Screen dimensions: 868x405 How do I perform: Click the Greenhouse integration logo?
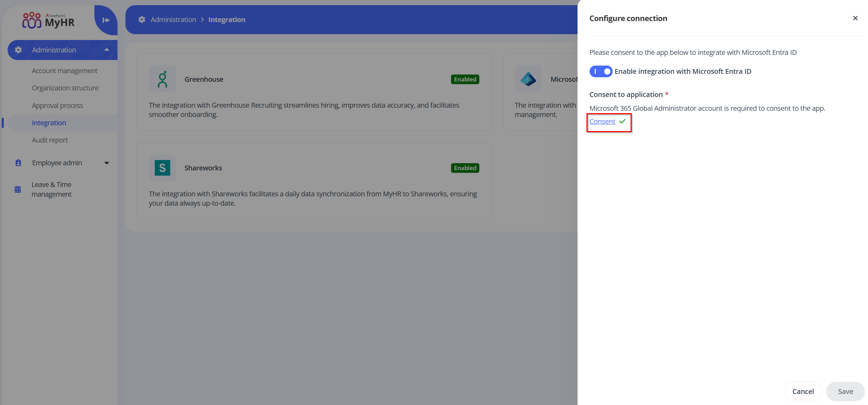pos(162,79)
